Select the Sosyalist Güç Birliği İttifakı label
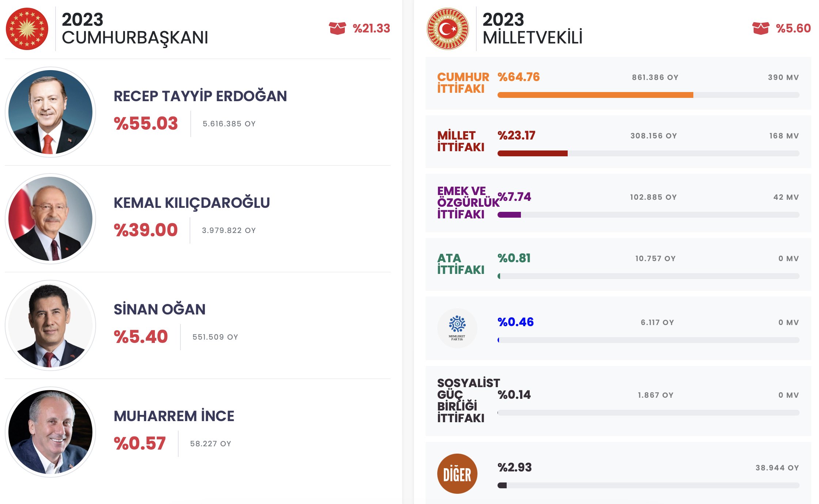The width and height of the screenshot is (819, 504). click(468, 401)
